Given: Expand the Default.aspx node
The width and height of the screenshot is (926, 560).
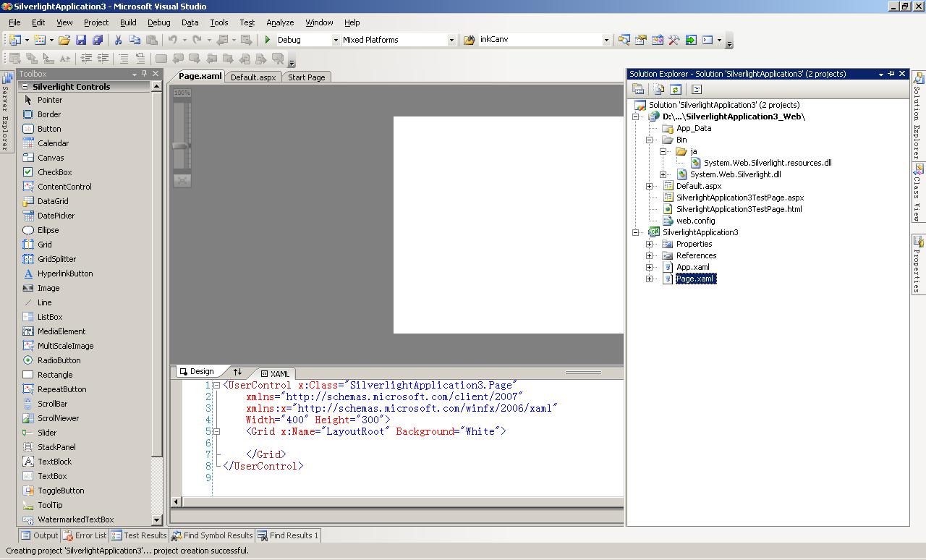Looking at the screenshot, I should coord(649,186).
